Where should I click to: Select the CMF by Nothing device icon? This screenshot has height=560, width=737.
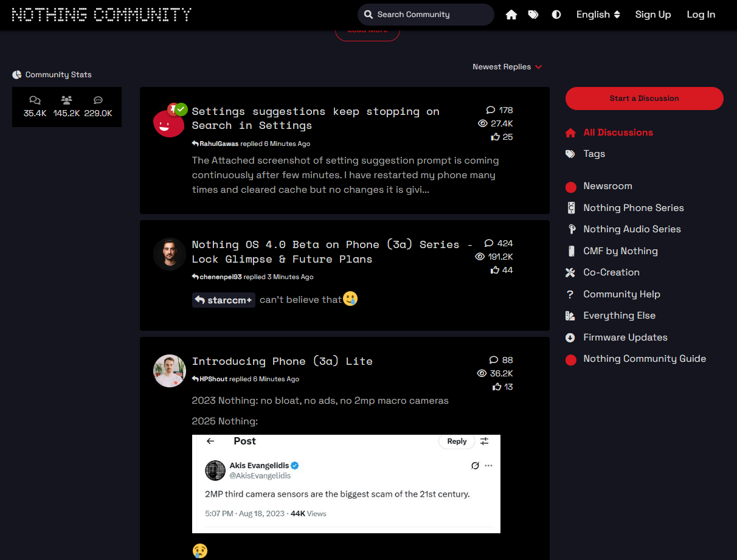pos(570,251)
